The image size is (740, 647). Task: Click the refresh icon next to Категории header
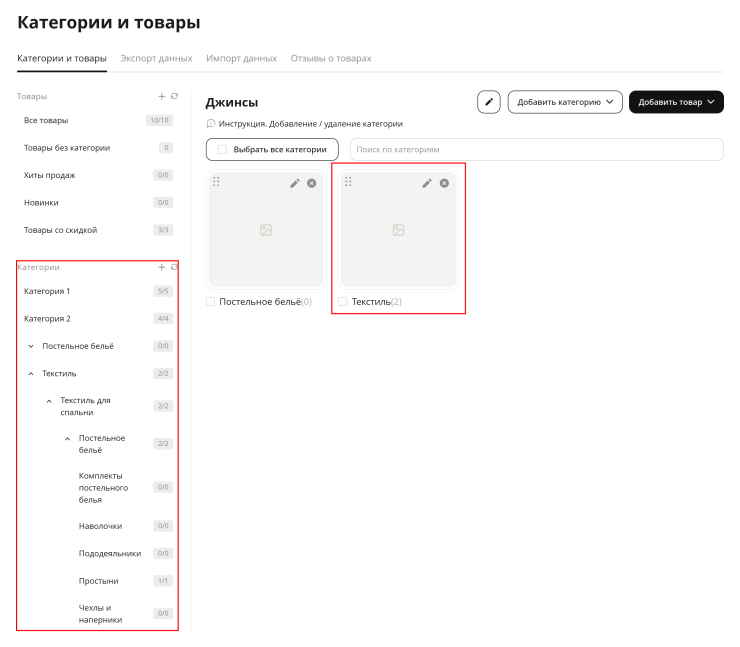point(174,267)
